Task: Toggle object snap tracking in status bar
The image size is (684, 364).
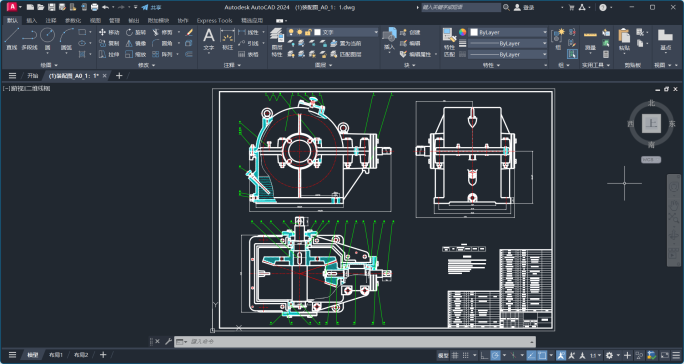Action: 531,355
